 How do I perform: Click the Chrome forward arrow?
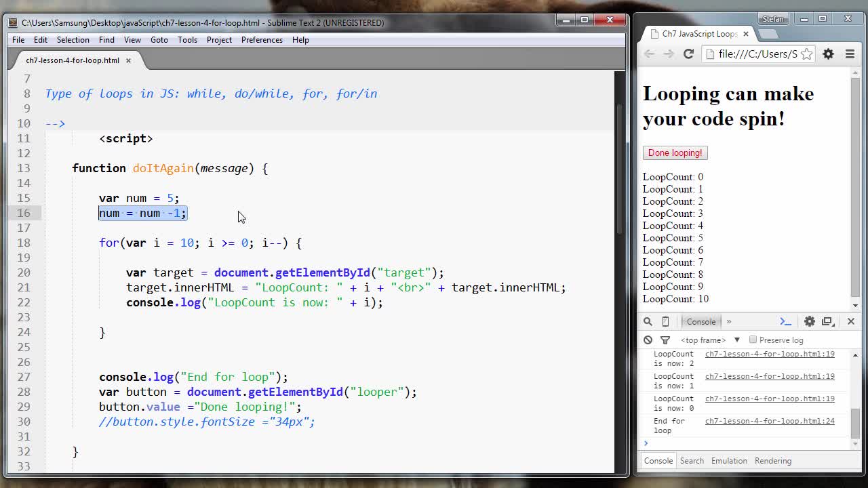coord(669,54)
